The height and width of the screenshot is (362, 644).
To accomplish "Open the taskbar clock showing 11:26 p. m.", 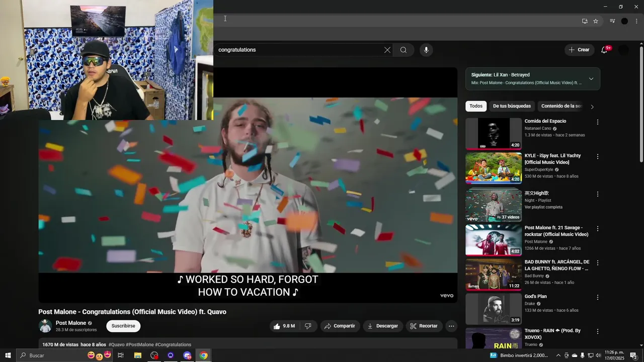I will tap(614, 355).
